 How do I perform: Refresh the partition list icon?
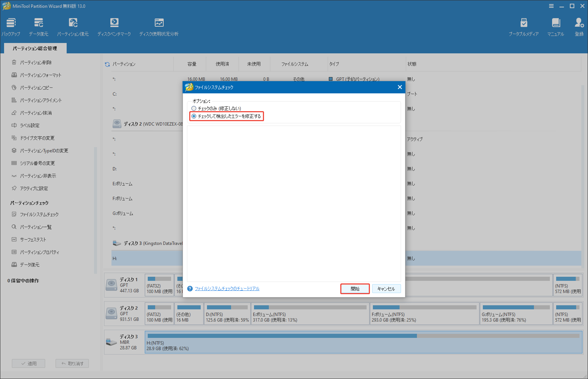[x=107, y=64]
